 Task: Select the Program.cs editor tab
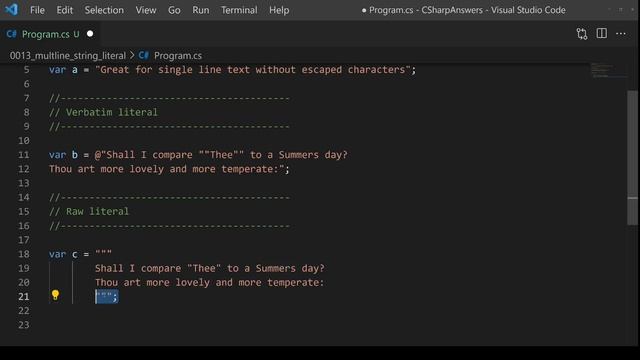[50, 34]
